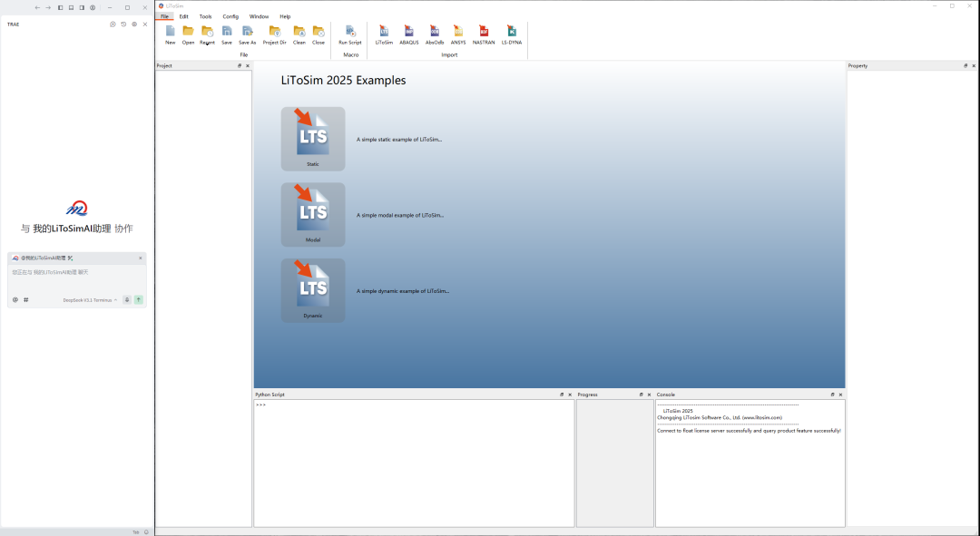Click the TRAE forward arrow

coord(48,7)
